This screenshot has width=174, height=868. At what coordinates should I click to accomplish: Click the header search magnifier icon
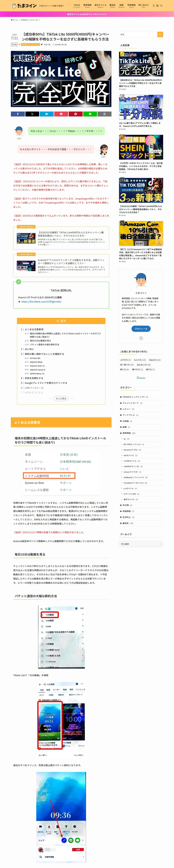click(161, 6)
